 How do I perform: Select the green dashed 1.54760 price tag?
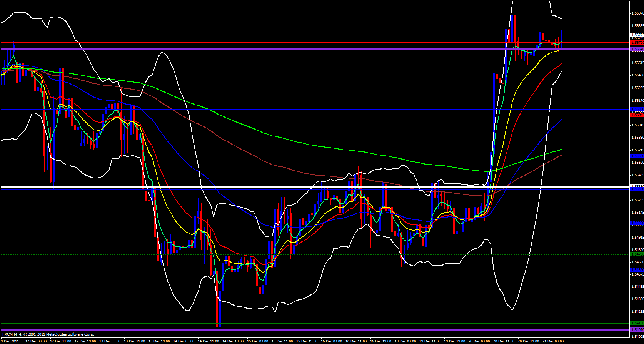pos(637,254)
